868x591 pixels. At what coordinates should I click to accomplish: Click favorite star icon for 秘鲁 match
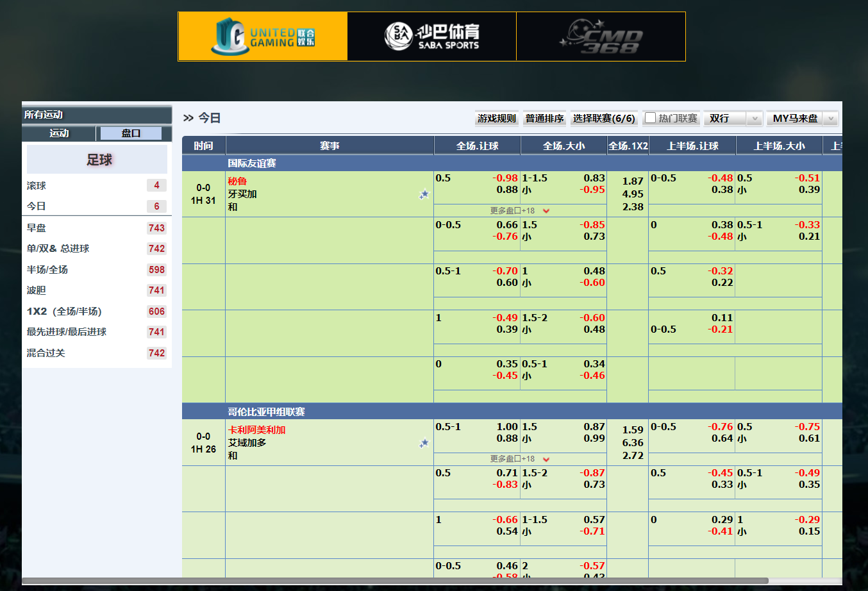tap(424, 194)
